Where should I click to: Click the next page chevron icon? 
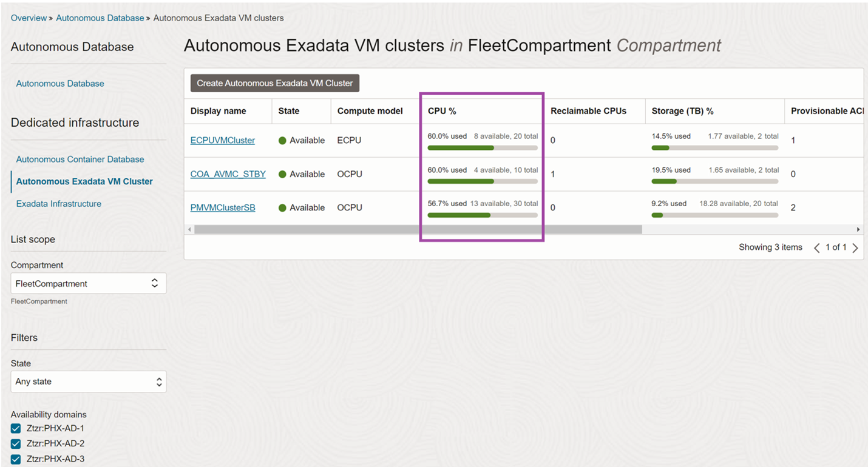(855, 247)
